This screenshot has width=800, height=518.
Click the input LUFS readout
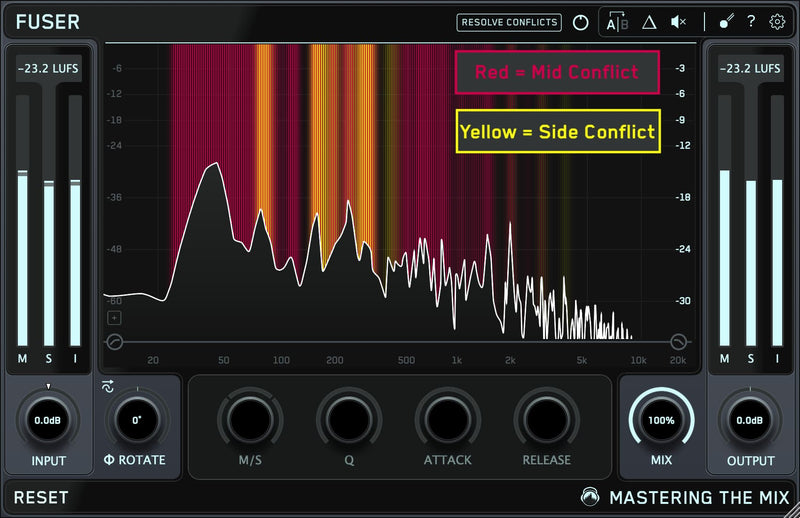(x=48, y=69)
